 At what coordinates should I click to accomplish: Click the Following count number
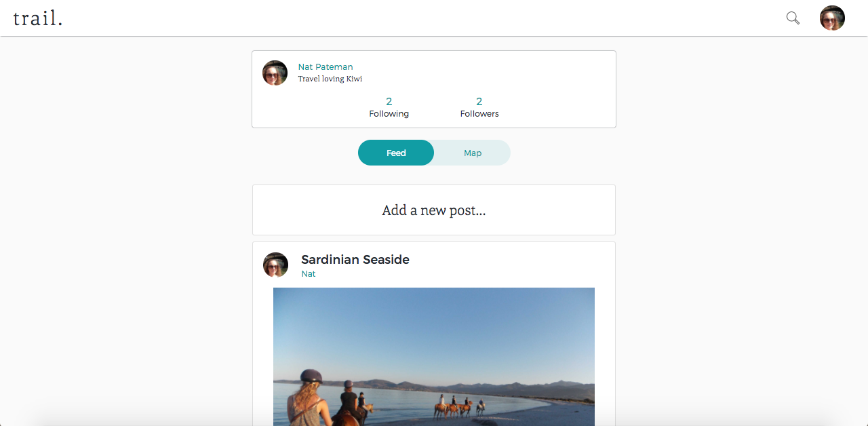389,102
